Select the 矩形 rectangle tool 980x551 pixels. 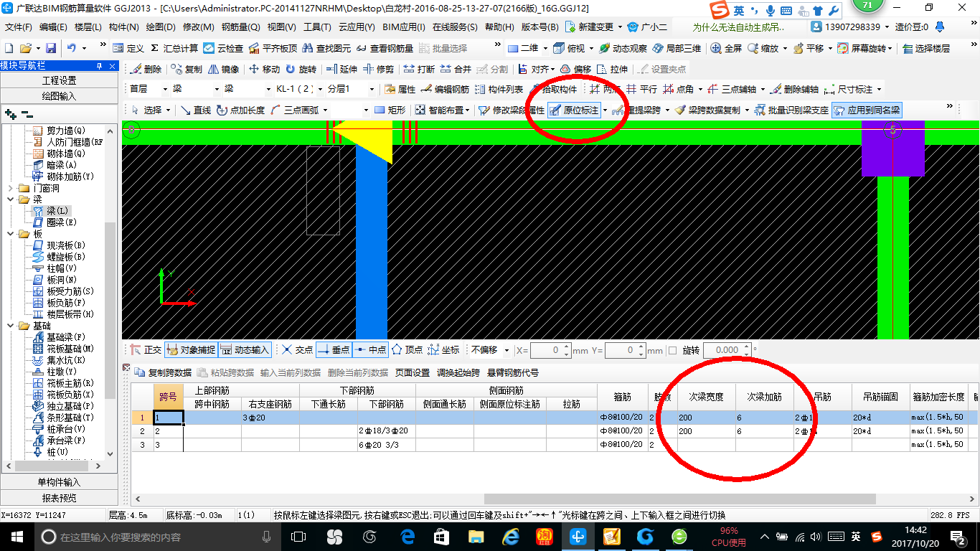coord(390,110)
